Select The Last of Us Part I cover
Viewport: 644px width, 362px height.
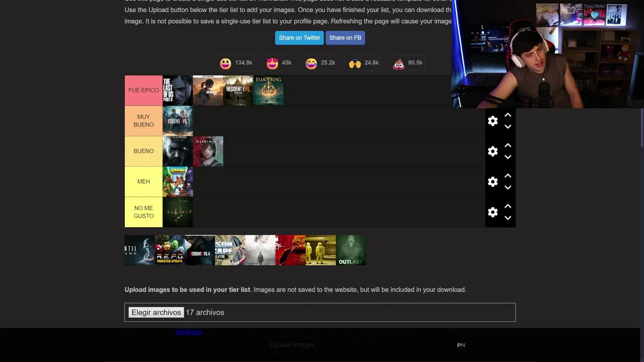(x=208, y=90)
